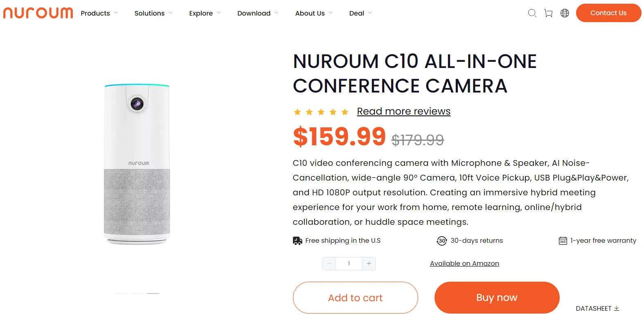Screen dimensions: 644x323
Task: Open the shopping cart icon
Action: (x=548, y=13)
